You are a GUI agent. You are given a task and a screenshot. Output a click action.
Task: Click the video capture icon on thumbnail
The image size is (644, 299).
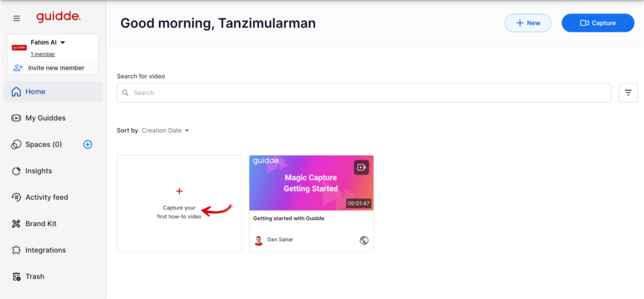point(361,167)
